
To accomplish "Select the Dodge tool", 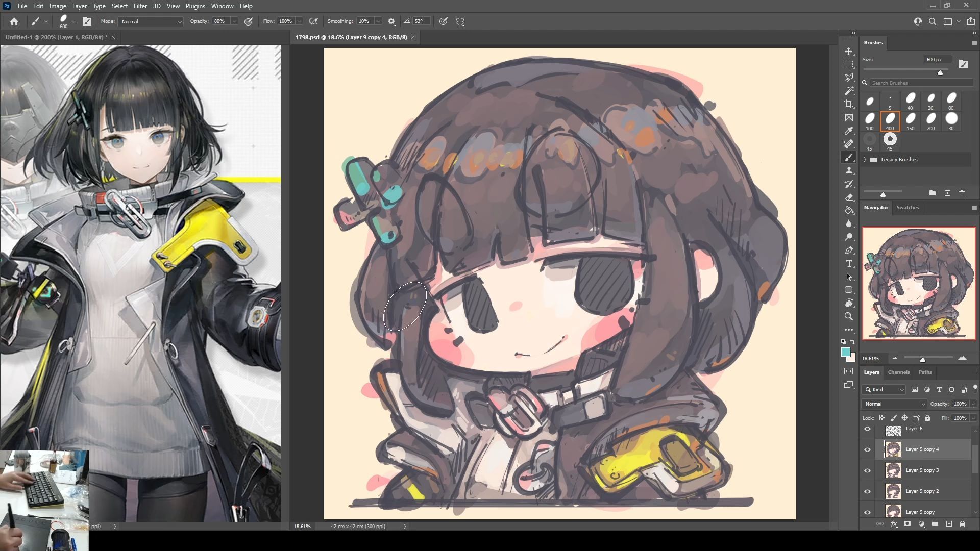I will coord(849,237).
